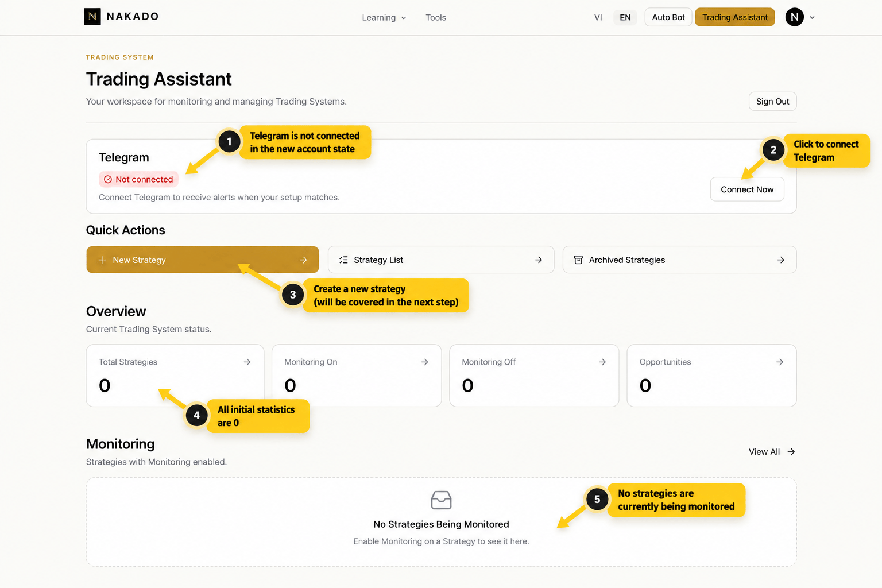Switch language to EN
The width and height of the screenshot is (882, 588).
(x=625, y=17)
